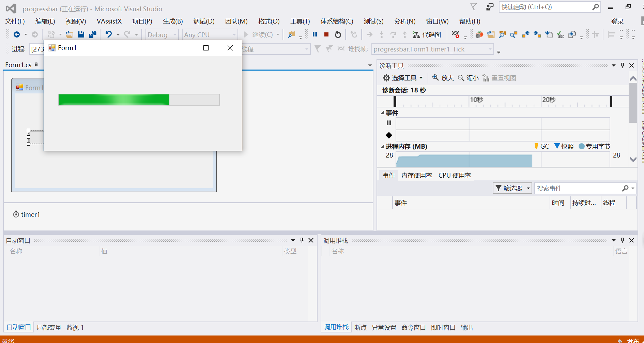Open the 调试(D) menu
644x343 pixels.
pos(204,21)
